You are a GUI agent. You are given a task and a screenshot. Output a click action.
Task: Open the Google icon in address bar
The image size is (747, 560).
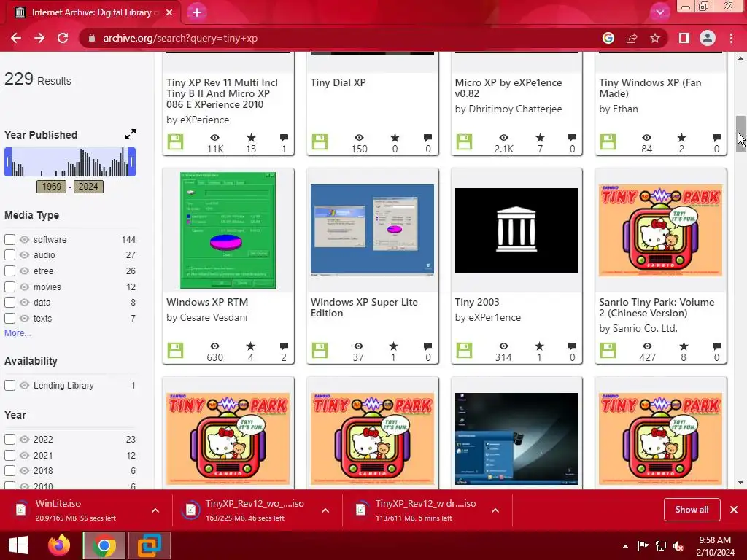pyautogui.click(x=608, y=38)
